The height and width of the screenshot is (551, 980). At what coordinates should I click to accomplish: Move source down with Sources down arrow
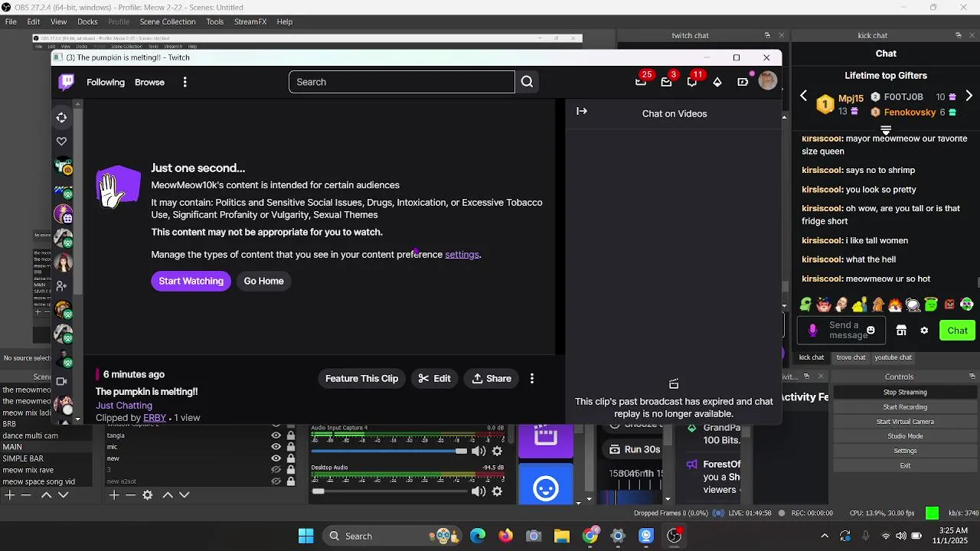click(185, 495)
